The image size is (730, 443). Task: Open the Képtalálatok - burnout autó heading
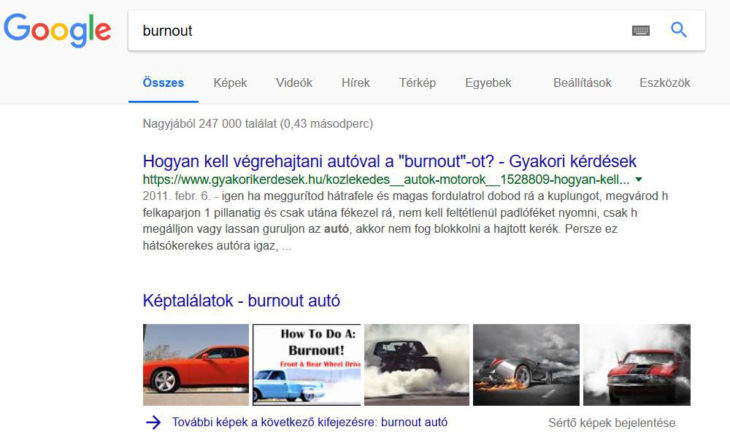coord(241,301)
